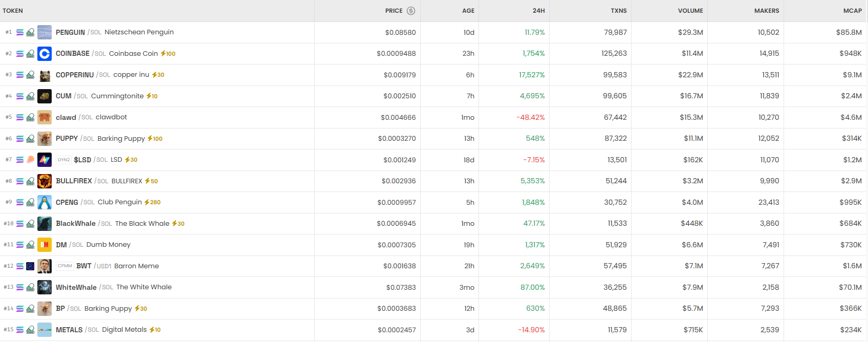This screenshot has width=868, height=342.
Task: Click the ⚡10 boost badge on METALS row
Action: [x=155, y=330]
